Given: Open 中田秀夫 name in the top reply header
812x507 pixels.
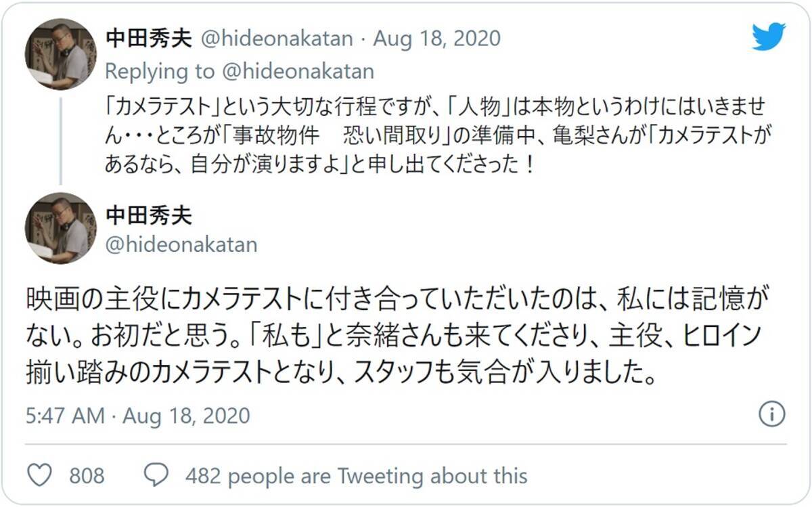Looking at the screenshot, I should pos(149,38).
